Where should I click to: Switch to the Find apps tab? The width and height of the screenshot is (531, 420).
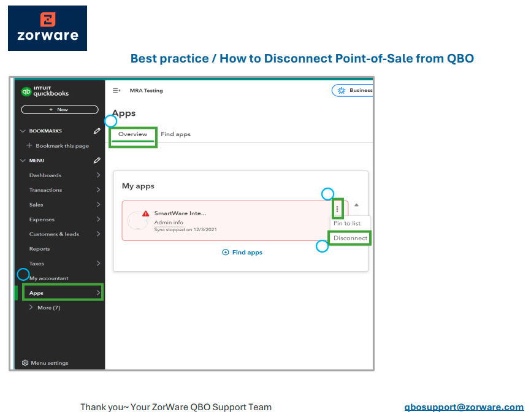[x=176, y=134]
